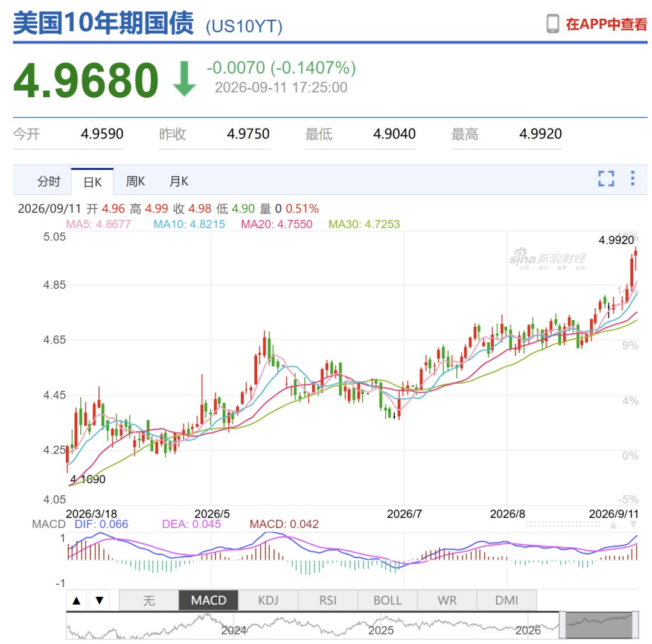Click the gray timeline range selector
This screenshot has width=652, height=644.
[x=599, y=625]
